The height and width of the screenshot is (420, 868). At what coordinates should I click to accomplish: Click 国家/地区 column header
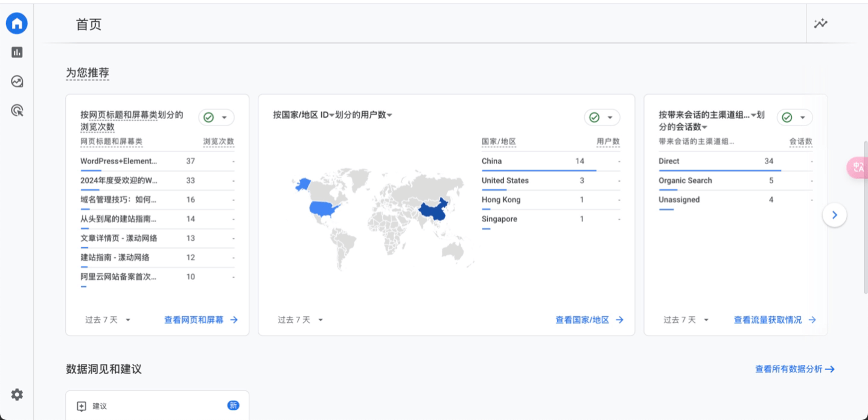point(499,142)
